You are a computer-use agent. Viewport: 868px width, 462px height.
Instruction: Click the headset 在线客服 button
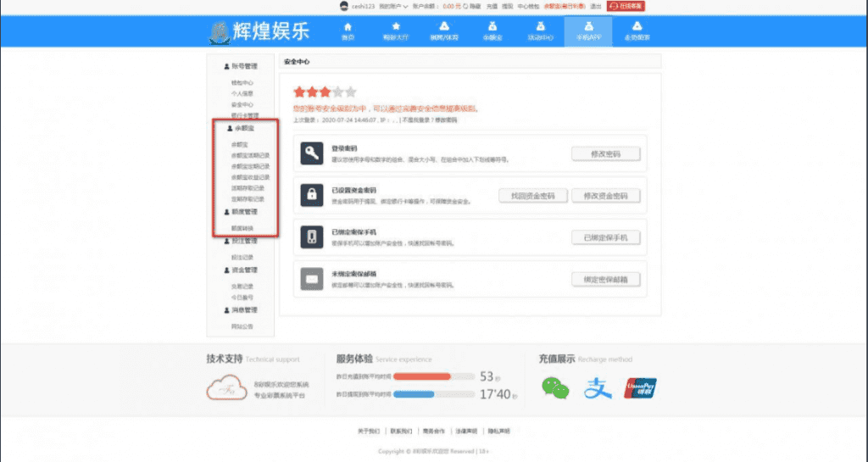tap(626, 6)
